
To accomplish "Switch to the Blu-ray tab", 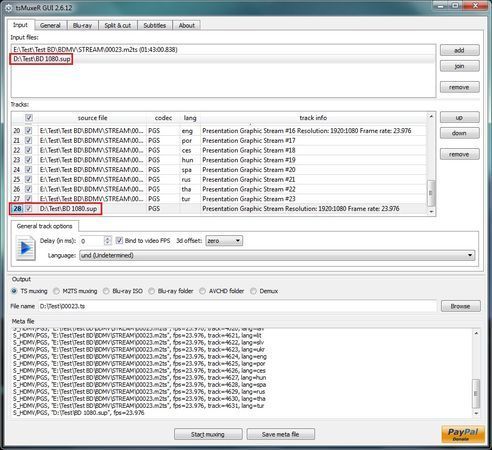I will tap(82, 25).
